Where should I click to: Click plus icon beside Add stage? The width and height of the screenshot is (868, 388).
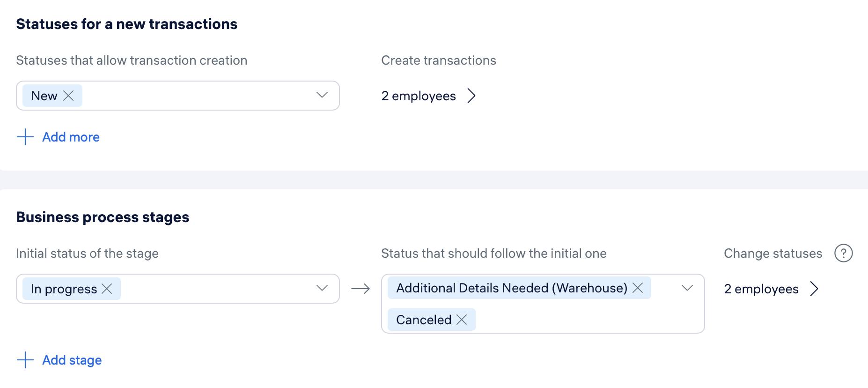pos(25,360)
